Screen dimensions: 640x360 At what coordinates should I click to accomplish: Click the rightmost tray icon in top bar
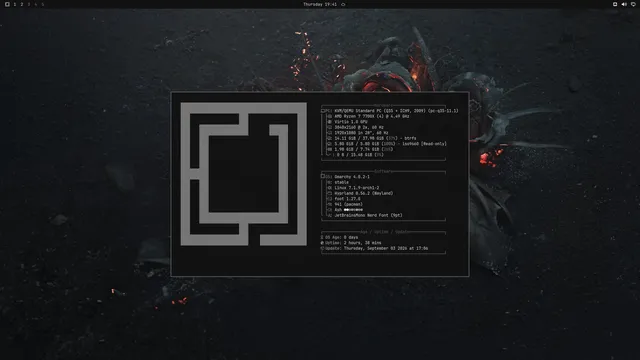click(x=633, y=4)
